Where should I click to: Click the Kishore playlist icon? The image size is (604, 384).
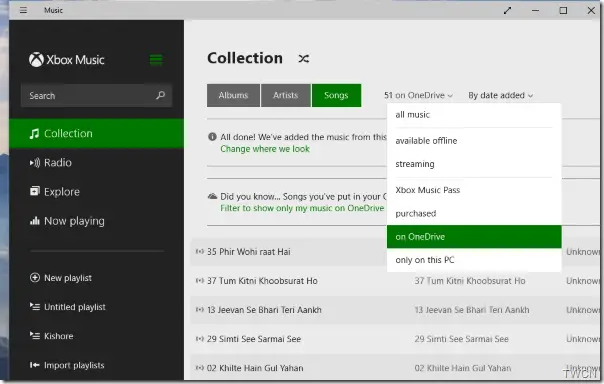pyautogui.click(x=35, y=336)
